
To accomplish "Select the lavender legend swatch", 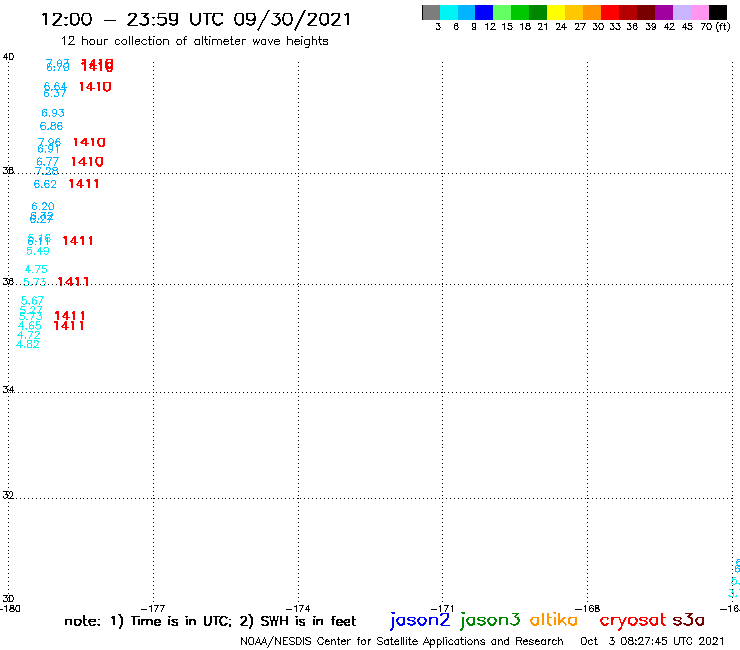I will point(681,12).
